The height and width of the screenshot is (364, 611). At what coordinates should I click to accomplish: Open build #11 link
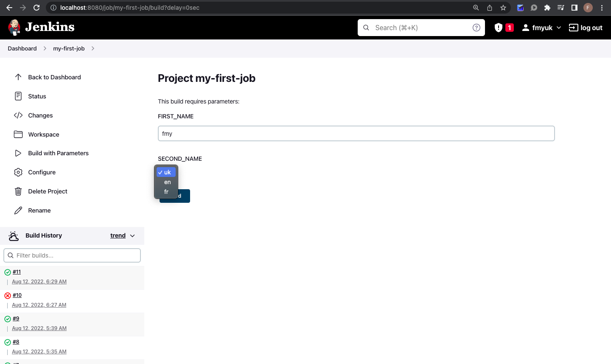pyautogui.click(x=17, y=272)
